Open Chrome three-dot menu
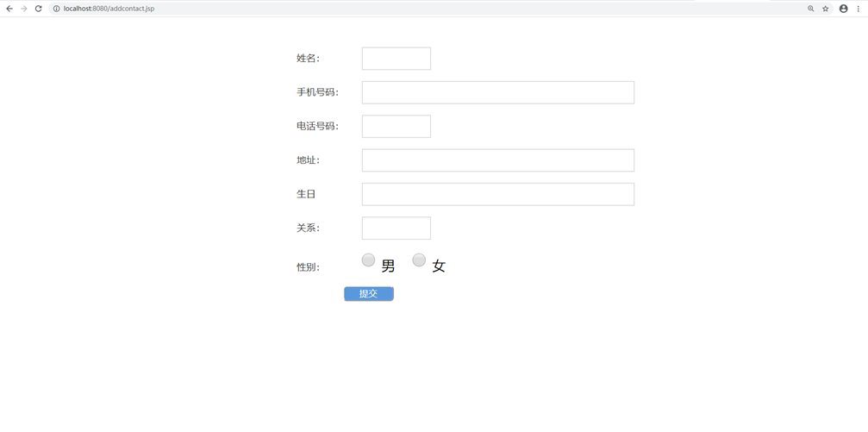Screen dimensions: 868x432 tap(858, 9)
